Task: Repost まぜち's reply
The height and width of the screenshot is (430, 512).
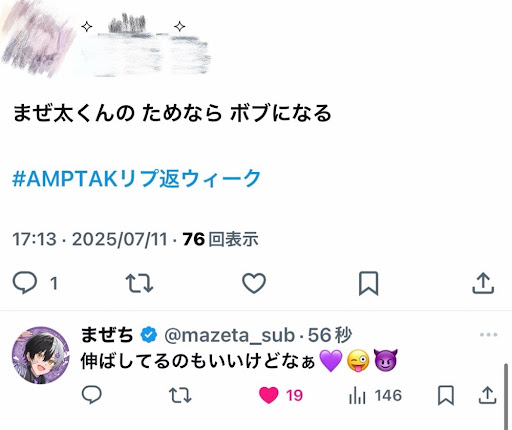Action: click(180, 395)
